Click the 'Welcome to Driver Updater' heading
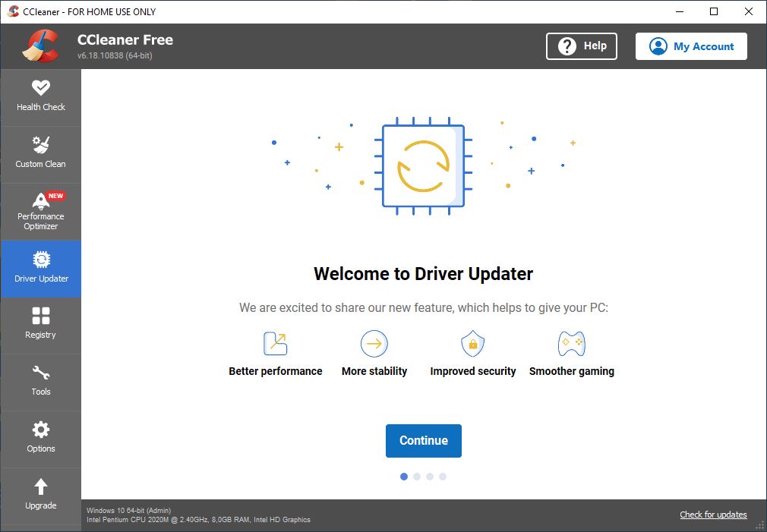Image resolution: width=767 pixels, height=532 pixels. (x=423, y=274)
